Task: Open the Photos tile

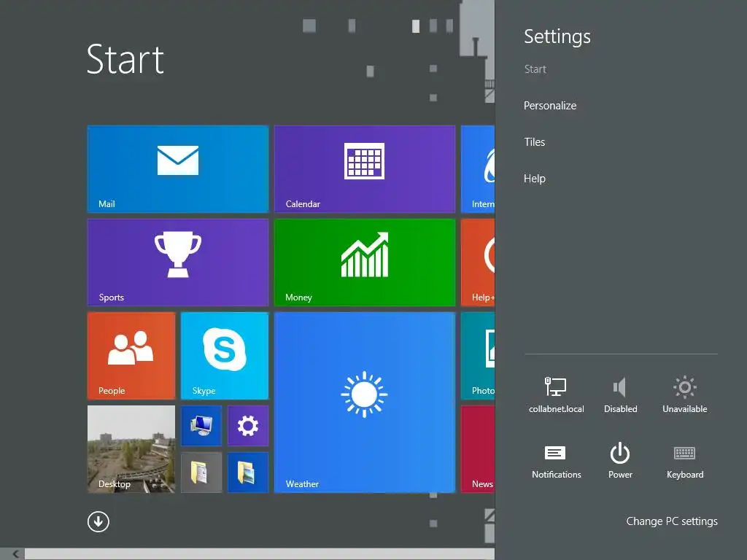Action: (478, 355)
